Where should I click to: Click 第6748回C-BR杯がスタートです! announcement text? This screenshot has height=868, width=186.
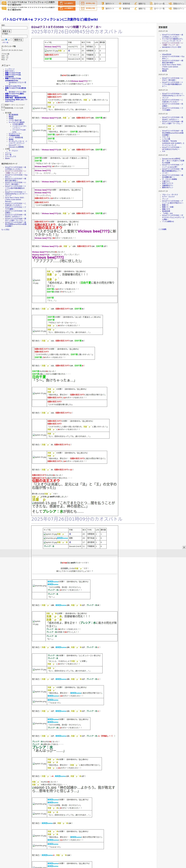click(x=74, y=563)
